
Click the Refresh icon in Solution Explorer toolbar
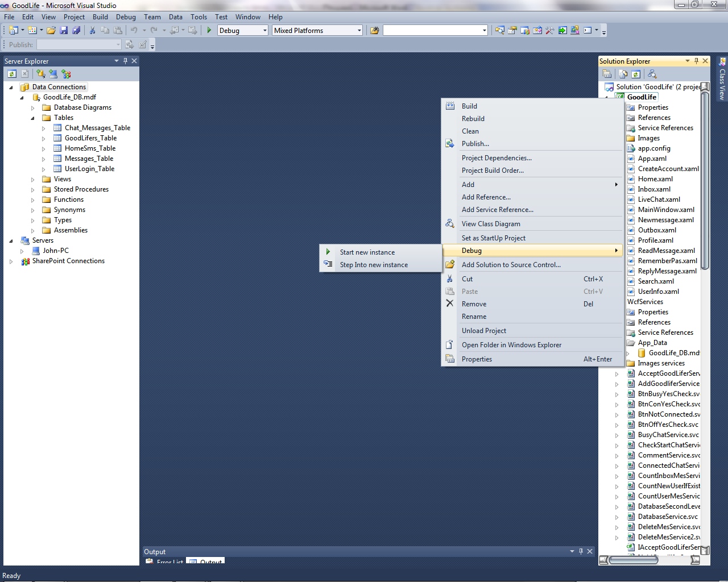pos(636,74)
